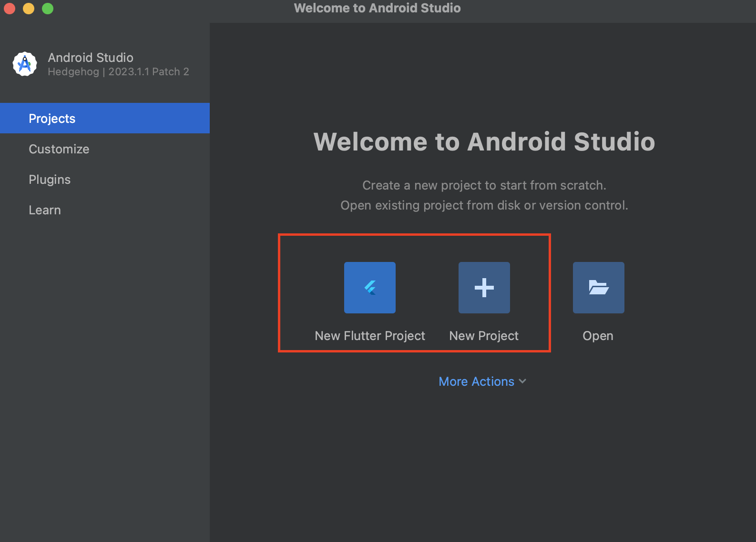
Task: Close the window with red button
Action: tap(10, 9)
